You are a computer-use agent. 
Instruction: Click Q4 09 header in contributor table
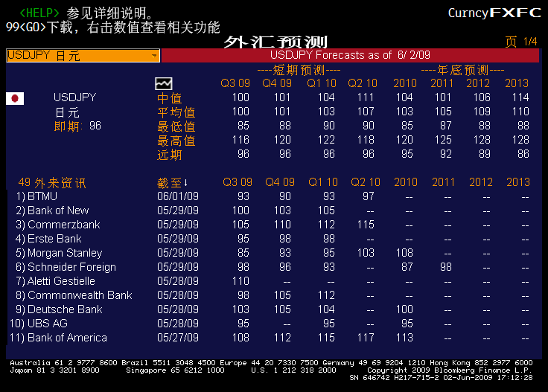(x=280, y=182)
